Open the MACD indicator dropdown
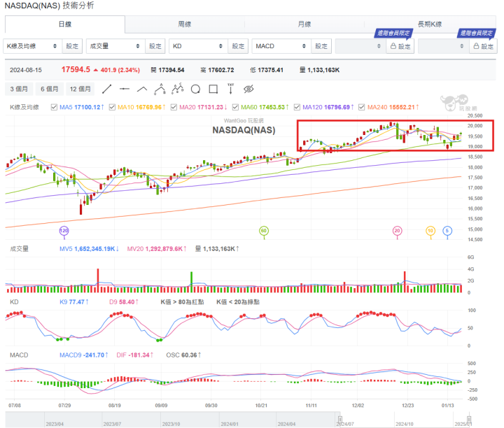This screenshot has width=504, height=428. 281,47
